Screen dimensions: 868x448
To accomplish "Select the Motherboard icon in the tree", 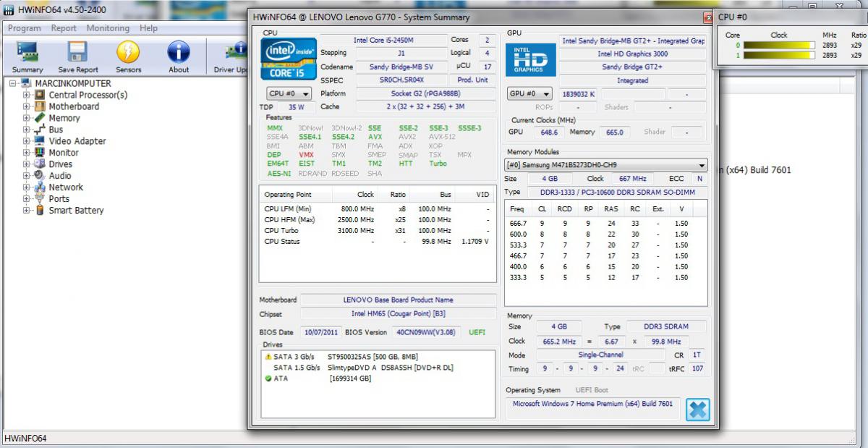I will tap(40, 106).
